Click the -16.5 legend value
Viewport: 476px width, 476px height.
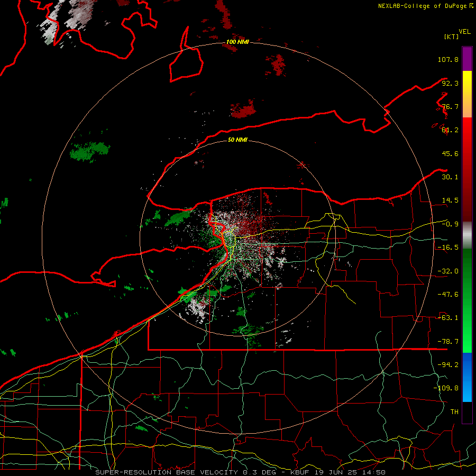pyautogui.click(x=448, y=248)
